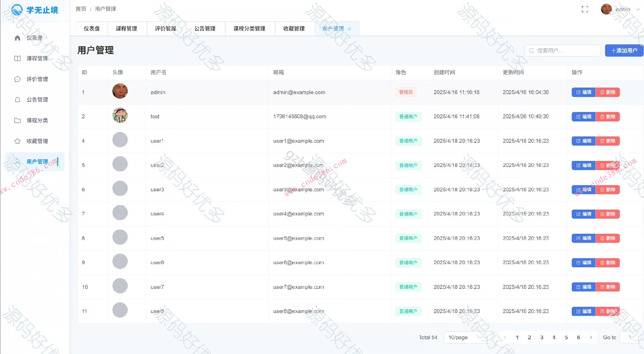Click user1's placeholder avatar
Image resolution: width=644 pixels, height=354 pixels.
120,140
